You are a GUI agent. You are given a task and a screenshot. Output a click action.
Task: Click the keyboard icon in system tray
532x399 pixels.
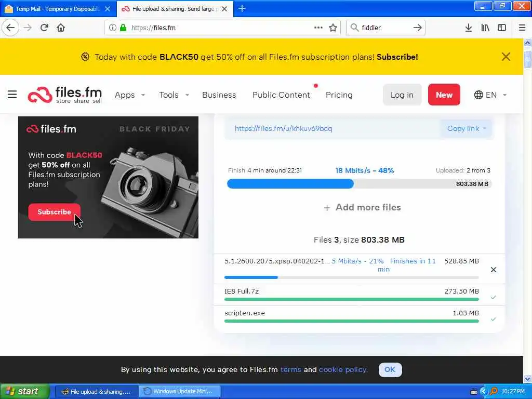[x=474, y=392]
